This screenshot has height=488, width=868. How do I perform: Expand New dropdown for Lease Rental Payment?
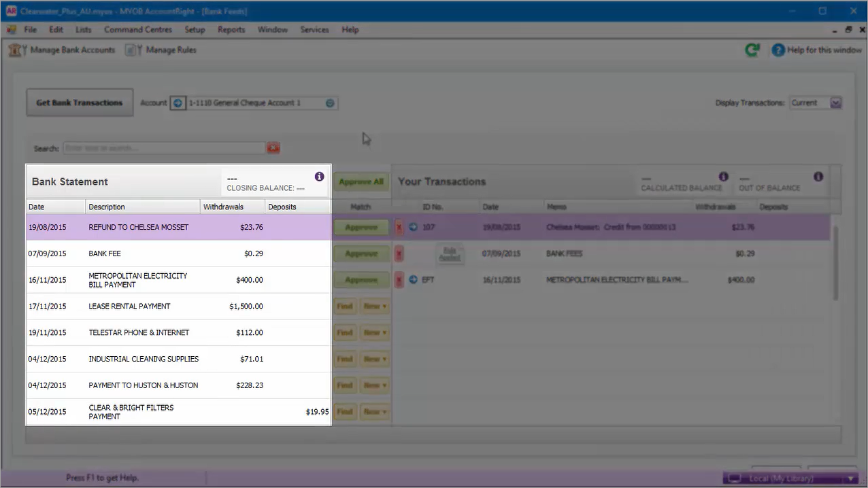point(375,307)
